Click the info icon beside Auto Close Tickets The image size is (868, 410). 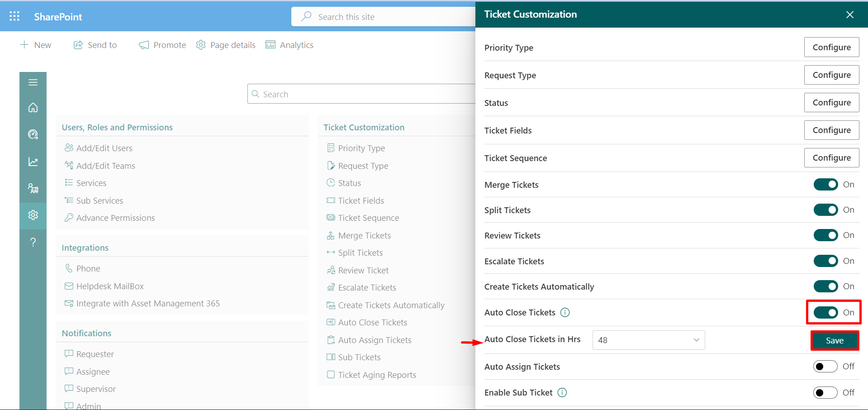(565, 312)
